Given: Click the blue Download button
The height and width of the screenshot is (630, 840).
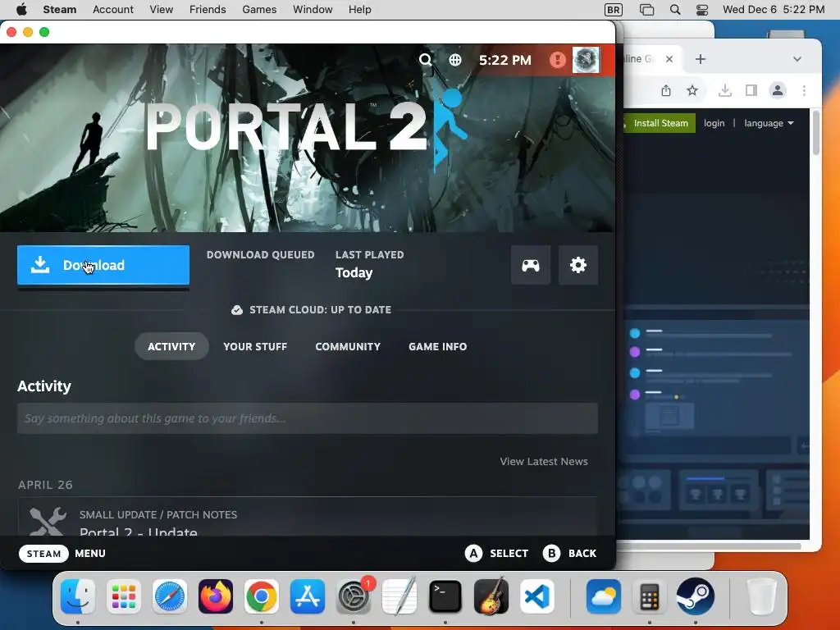Looking at the screenshot, I should click(103, 265).
